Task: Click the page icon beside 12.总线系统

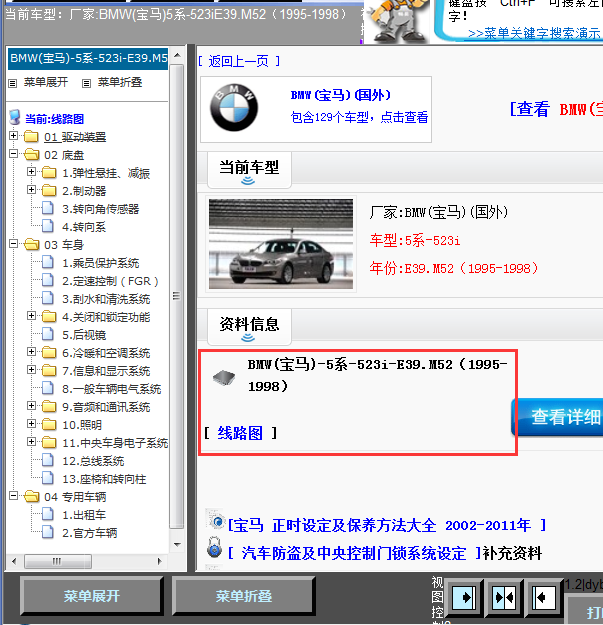Action: [x=48, y=460]
